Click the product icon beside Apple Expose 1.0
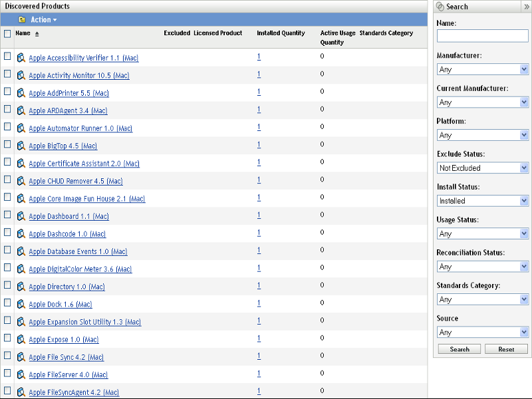 tap(21, 339)
